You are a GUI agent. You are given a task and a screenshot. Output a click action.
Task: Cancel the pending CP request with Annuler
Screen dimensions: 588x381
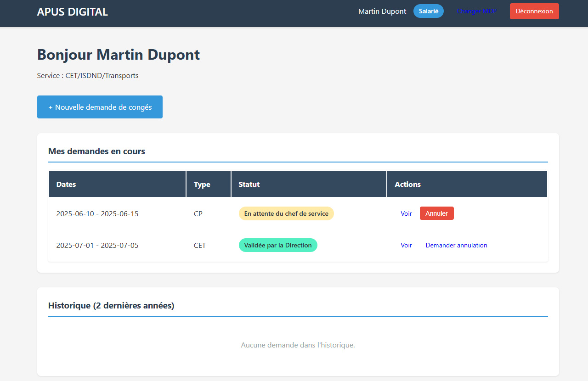[x=436, y=213]
